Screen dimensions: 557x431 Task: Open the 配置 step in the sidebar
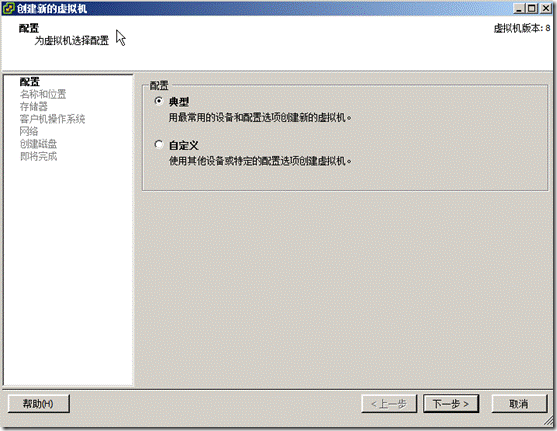[x=29, y=82]
